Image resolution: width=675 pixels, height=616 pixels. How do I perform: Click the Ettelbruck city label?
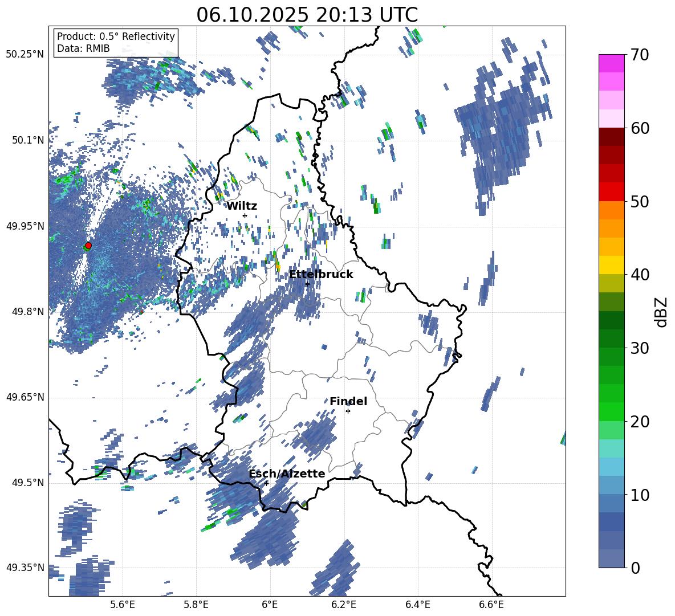coord(321,275)
